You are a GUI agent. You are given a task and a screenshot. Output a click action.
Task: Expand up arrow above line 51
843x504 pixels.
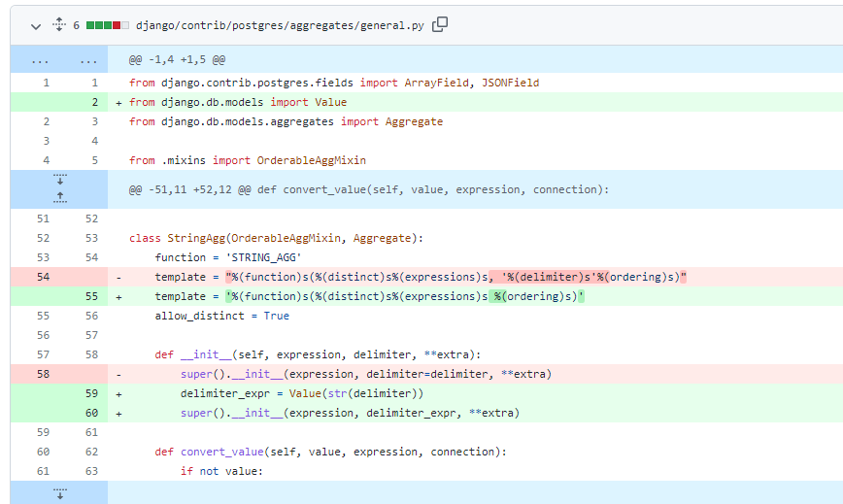[59, 197]
